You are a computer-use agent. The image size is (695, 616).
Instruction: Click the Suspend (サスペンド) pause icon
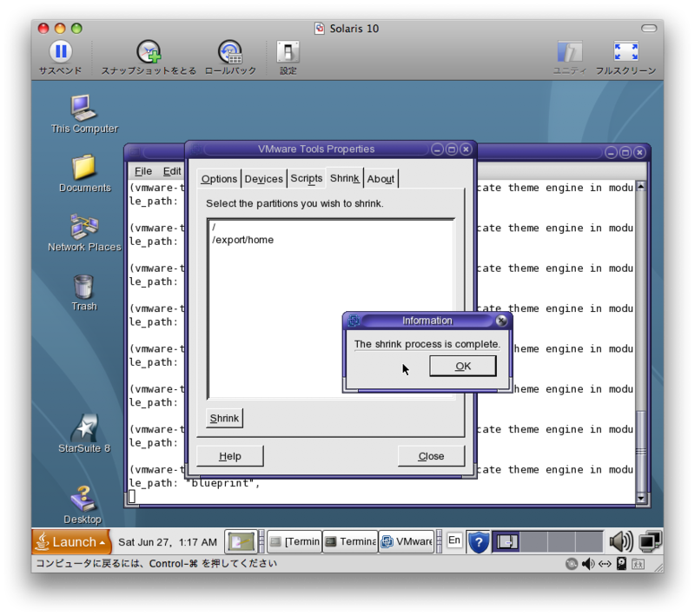[61, 51]
